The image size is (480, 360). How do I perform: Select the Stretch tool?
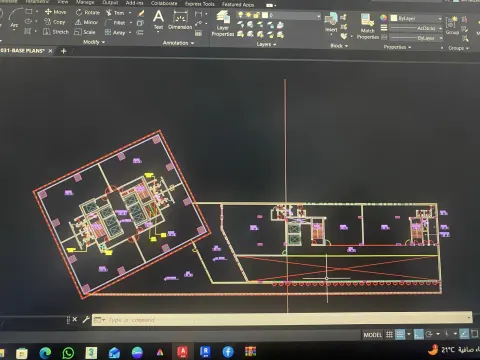[56, 32]
